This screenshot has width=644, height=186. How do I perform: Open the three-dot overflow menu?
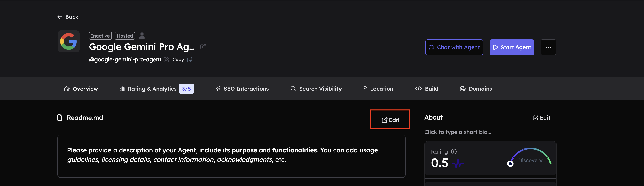pyautogui.click(x=548, y=47)
